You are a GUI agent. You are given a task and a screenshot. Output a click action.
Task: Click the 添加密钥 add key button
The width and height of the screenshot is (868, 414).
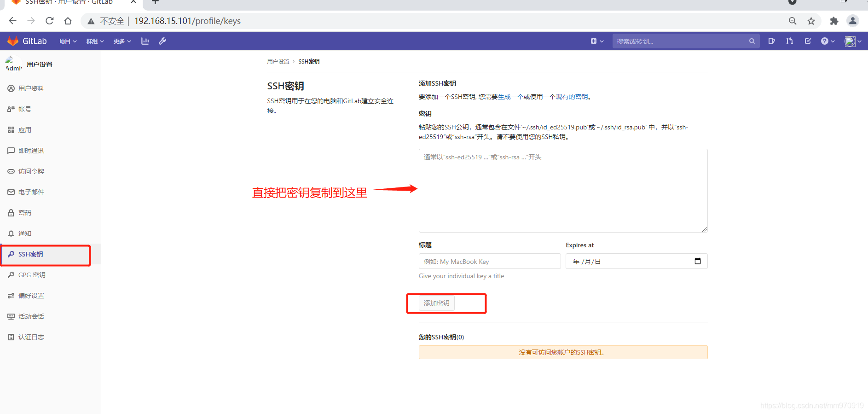(x=436, y=303)
